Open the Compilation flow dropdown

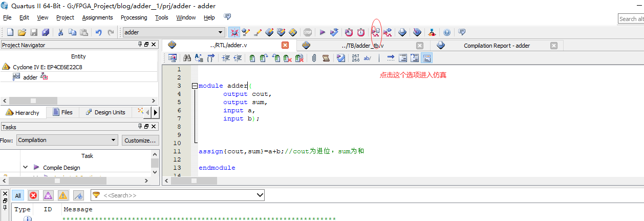(67, 140)
